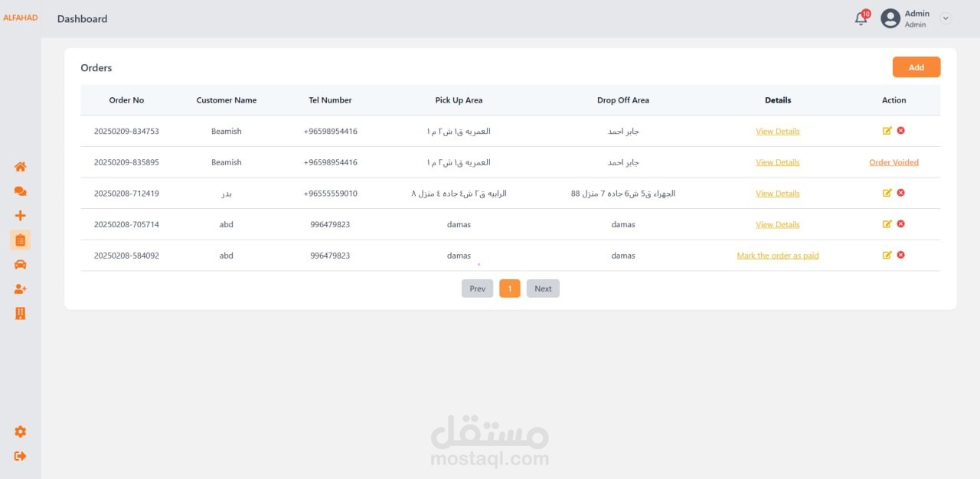This screenshot has width=980, height=479.
Task: Delete order 20250209-834753
Action: pyautogui.click(x=901, y=131)
